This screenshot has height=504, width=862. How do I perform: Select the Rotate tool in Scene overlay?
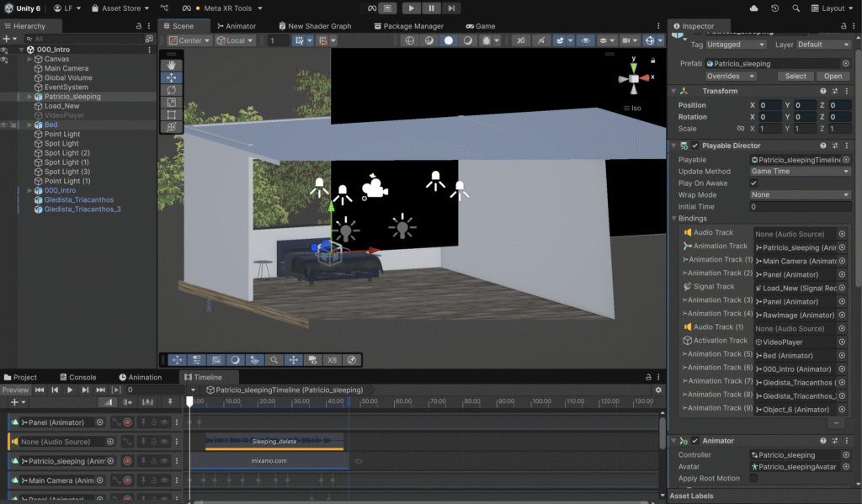[x=172, y=90]
